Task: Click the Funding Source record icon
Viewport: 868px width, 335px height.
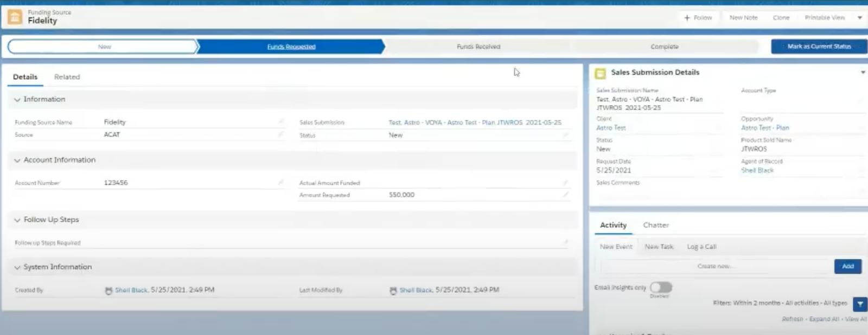Action: point(15,17)
